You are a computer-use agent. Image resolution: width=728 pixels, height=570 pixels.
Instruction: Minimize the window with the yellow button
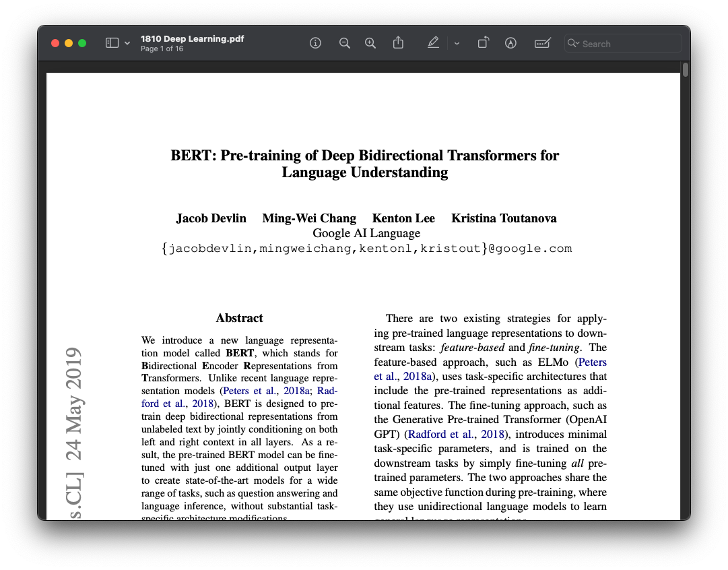click(69, 43)
